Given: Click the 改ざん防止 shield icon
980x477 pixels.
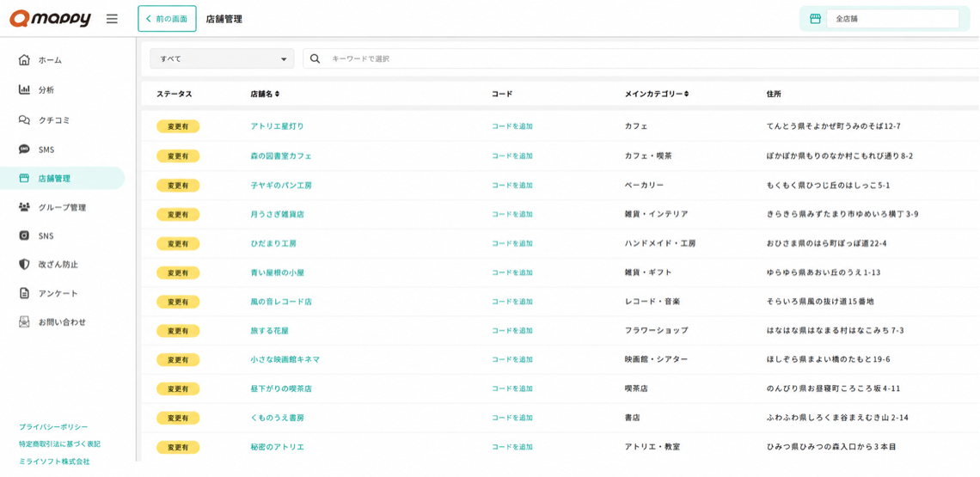Looking at the screenshot, I should (x=24, y=265).
